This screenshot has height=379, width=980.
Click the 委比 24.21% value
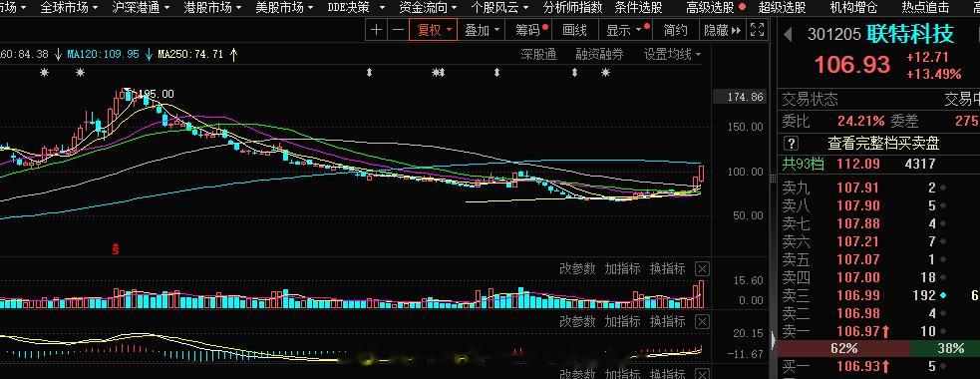click(860, 122)
